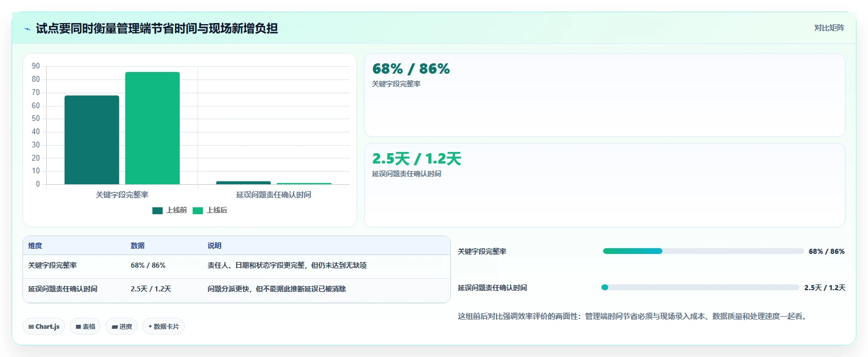Click 关键字段完整率 caption in data card

click(396, 84)
